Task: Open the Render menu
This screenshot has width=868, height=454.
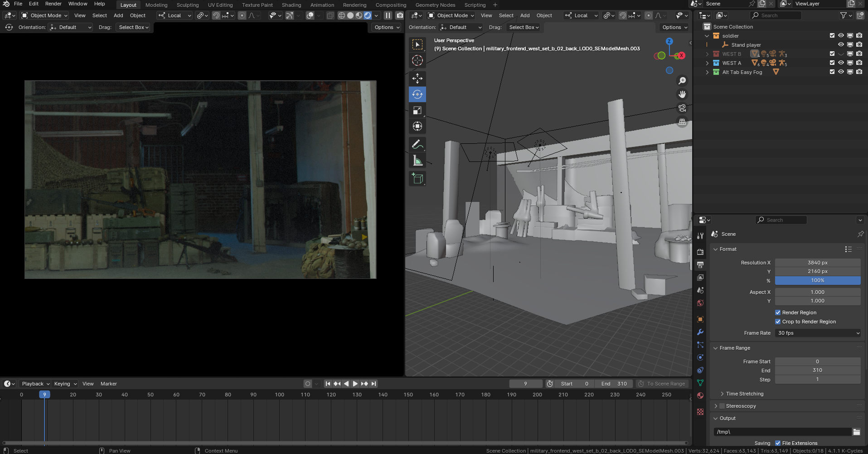Action: pyautogui.click(x=53, y=4)
